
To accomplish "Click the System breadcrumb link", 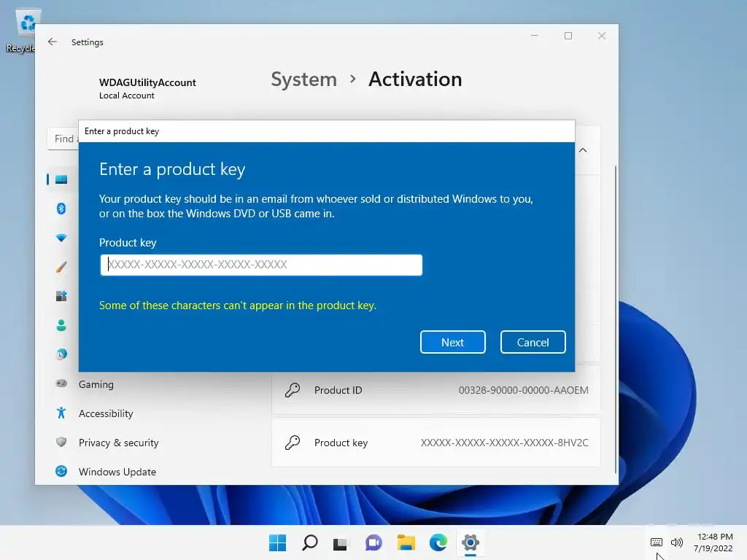I will click(303, 79).
